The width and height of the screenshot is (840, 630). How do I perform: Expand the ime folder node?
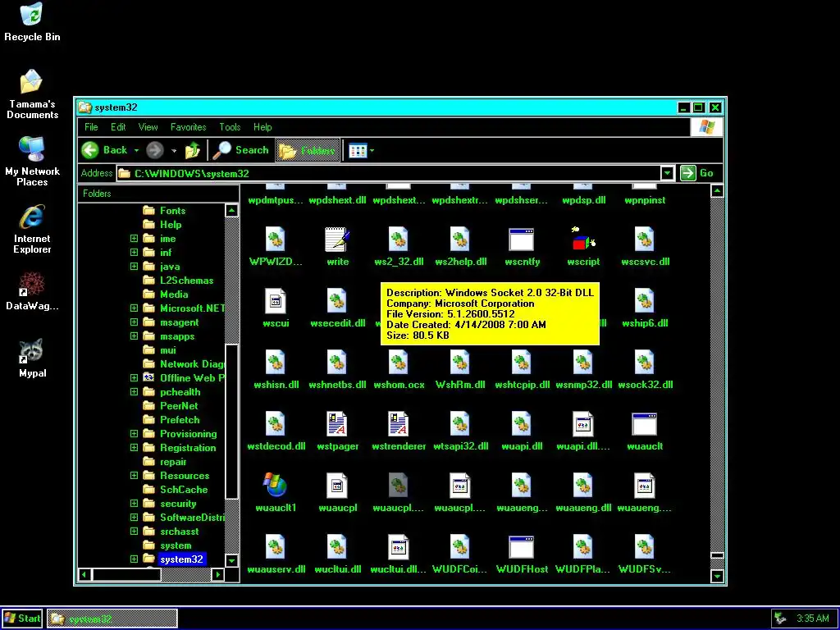(134, 239)
